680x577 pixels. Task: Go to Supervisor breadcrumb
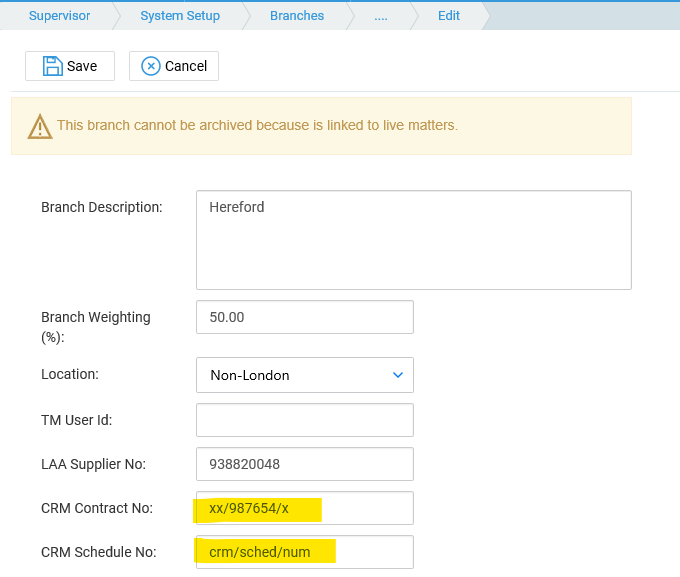coord(59,16)
